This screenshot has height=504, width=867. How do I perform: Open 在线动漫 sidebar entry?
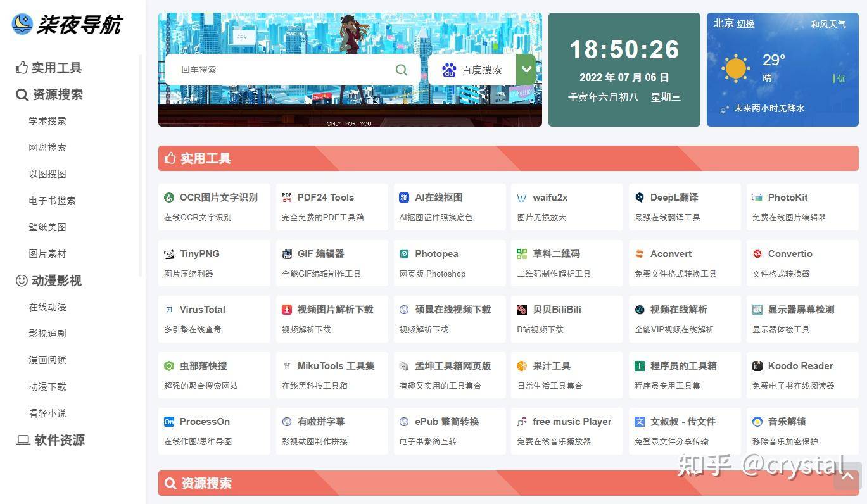tap(47, 307)
